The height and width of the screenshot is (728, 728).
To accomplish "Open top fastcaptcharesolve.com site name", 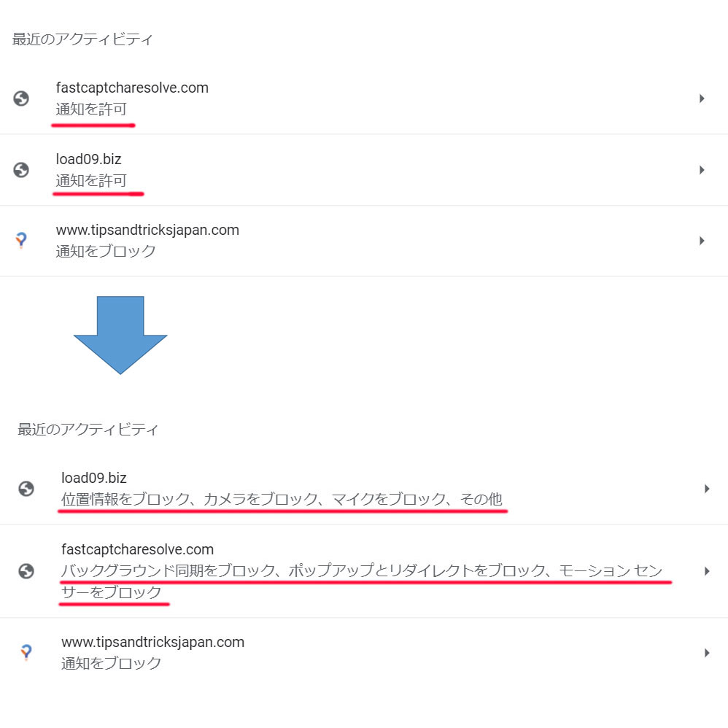I will 132,88.
